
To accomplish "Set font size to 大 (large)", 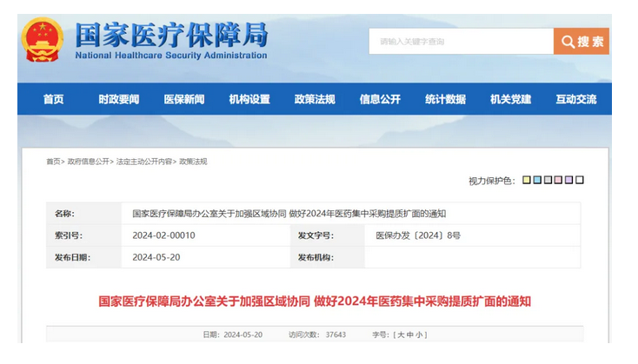I will click(401, 334).
